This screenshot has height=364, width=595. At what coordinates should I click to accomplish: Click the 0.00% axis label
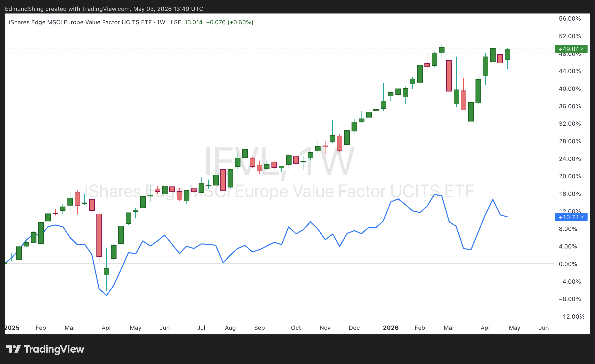tap(568, 264)
